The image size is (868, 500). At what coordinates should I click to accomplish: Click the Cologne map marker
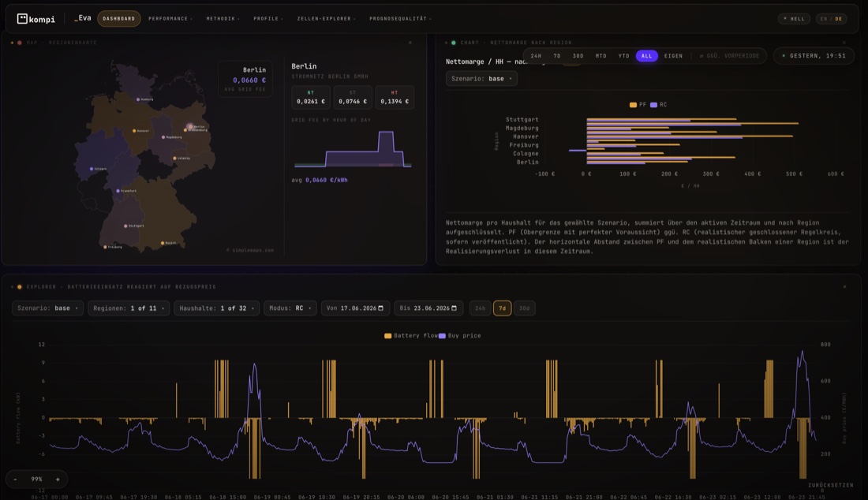click(92, 169)
